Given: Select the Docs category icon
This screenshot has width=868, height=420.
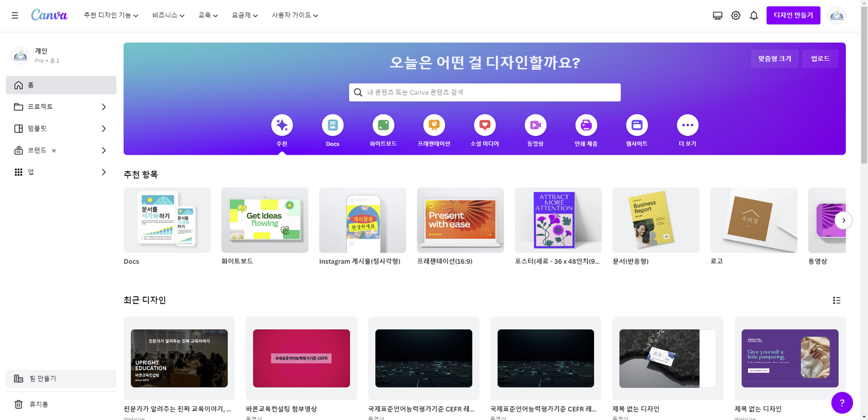Looking at the screenshot, I should [333, 125].
